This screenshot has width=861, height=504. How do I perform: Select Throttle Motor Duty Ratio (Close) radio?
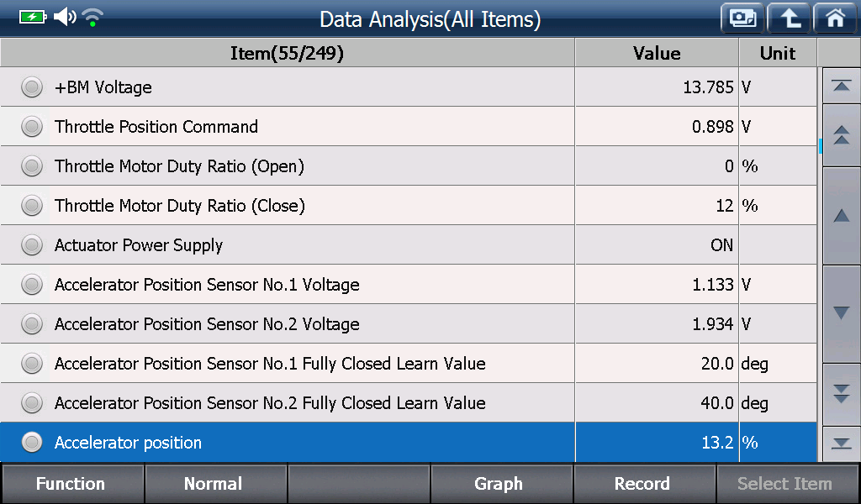[32, 206]
